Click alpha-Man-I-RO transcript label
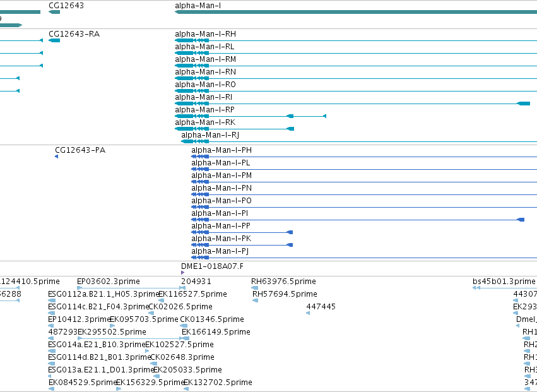Screen dimensions: 537x392 205,85
